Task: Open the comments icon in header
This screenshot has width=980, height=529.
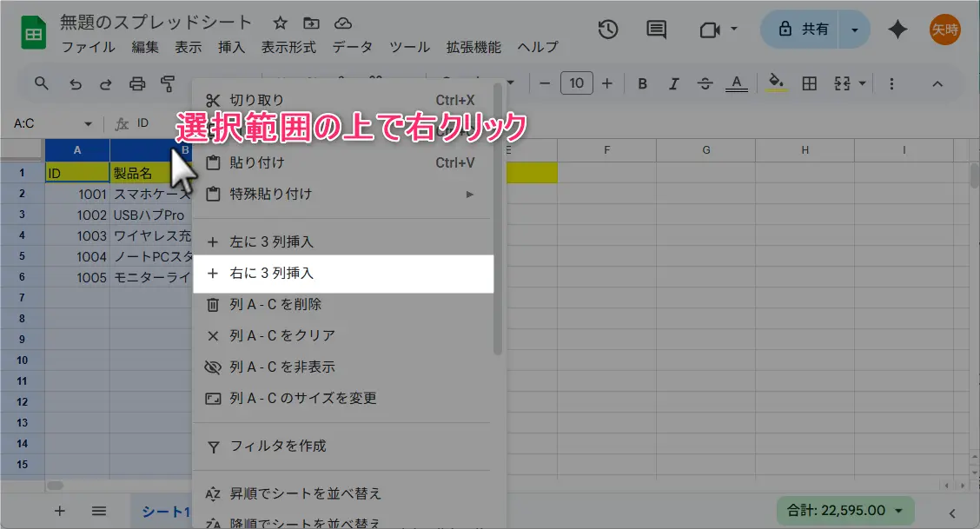Action: click(657, 30)
